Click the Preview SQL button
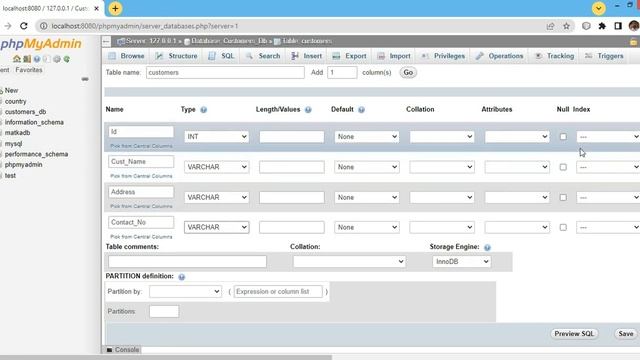The height and width of the screenshot is (360, 640). 574,334
